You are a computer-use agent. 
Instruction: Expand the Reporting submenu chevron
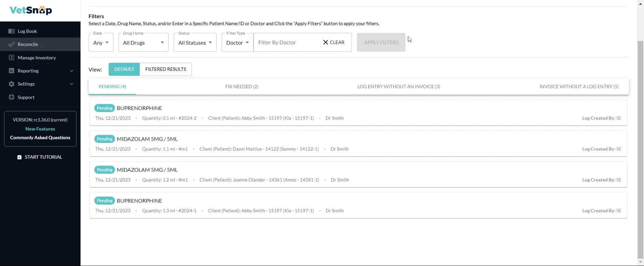71,71
